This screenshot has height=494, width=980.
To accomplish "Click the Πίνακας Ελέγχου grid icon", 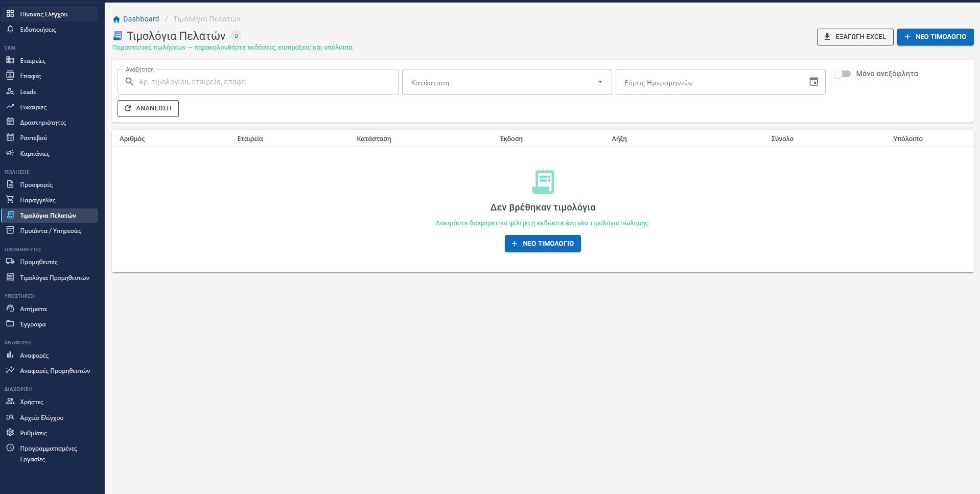I will (10, 14).
